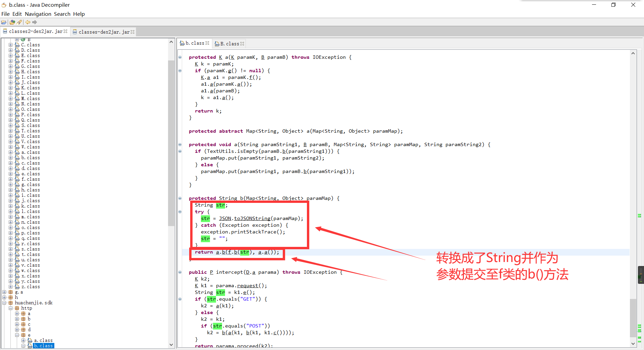Toggle fold on abstract-following method a(String...)
The image size is (644, 350).
[x=180, y=144]
